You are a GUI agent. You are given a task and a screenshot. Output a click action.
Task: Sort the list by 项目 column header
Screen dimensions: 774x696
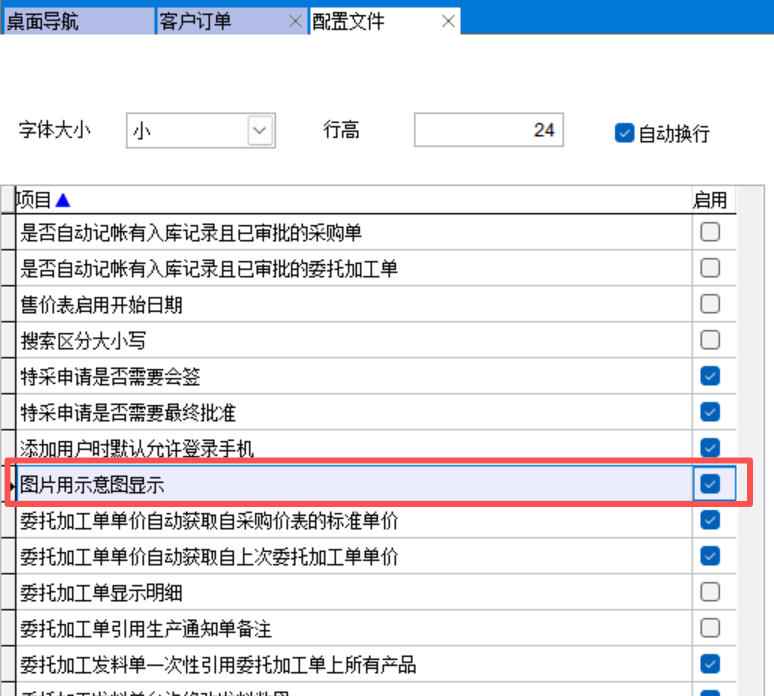point(40,200)
